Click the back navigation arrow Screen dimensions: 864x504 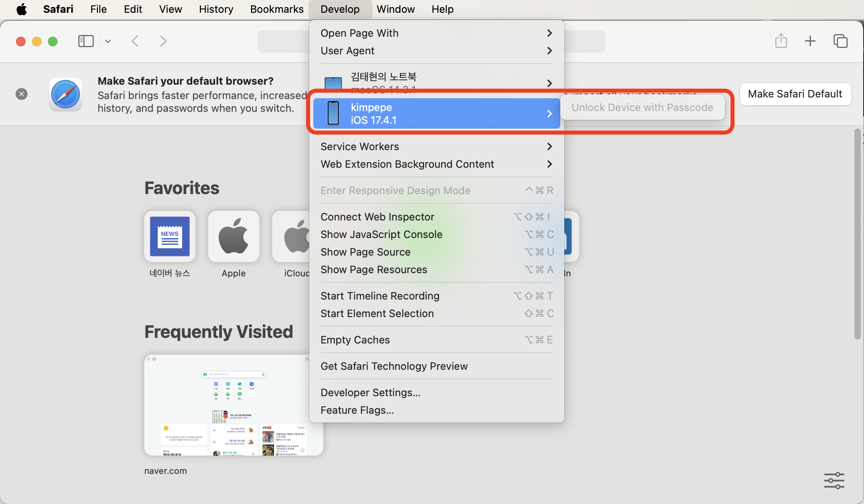[x=135, y=41]
